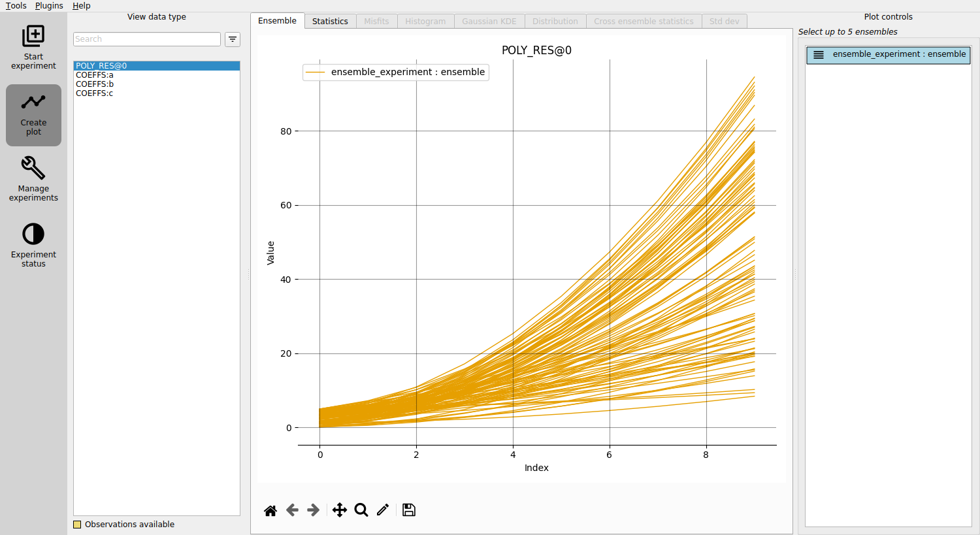
Task: Activate the zoom magnifier tool
Action: 361,510
